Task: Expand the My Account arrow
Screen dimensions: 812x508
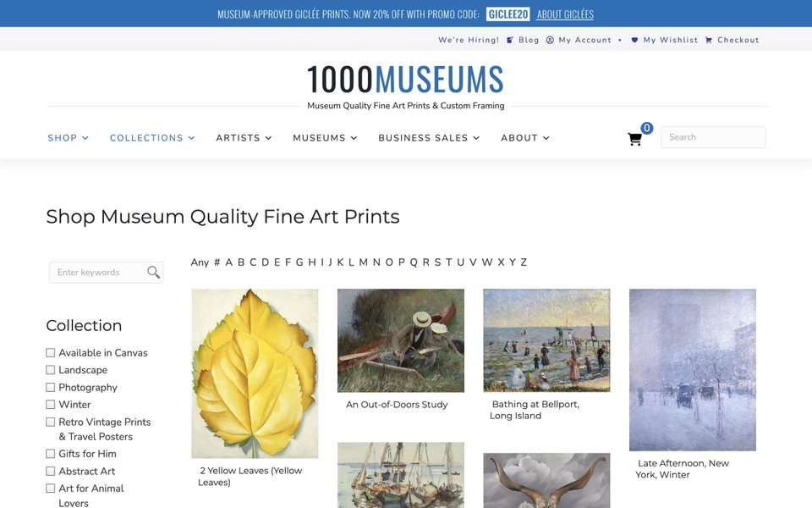Action: coord(620,40)
